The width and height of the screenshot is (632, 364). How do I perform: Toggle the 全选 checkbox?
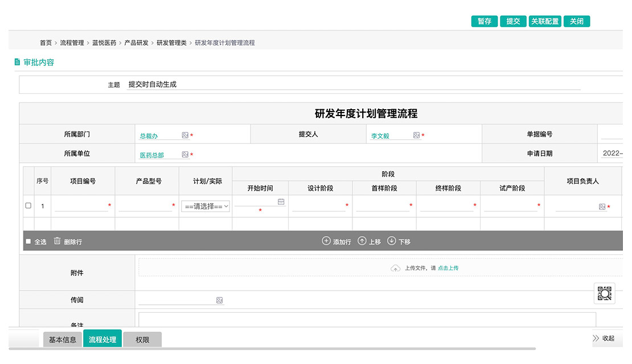28,242
